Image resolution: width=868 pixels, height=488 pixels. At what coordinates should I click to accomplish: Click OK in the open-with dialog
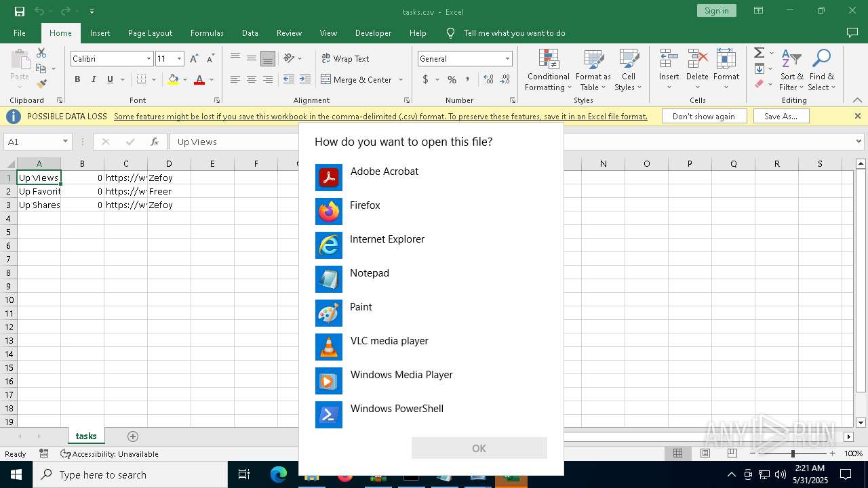479,448
